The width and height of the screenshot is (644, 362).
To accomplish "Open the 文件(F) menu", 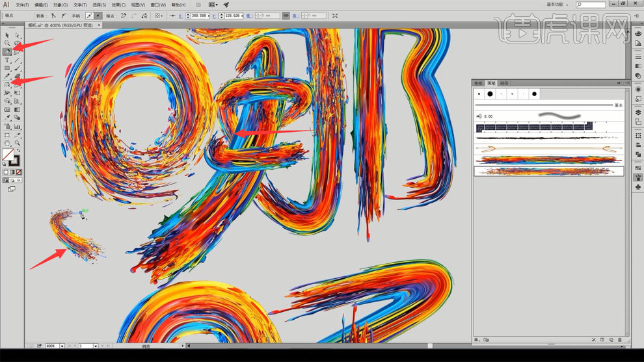I will point(22,5).
